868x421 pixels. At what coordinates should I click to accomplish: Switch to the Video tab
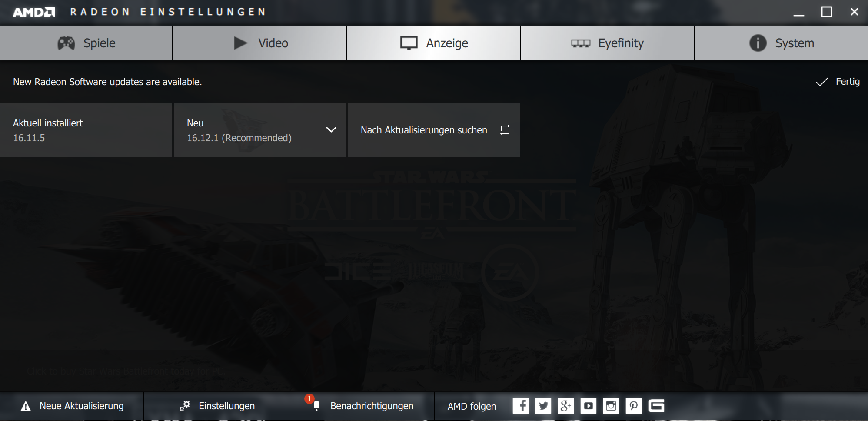pyautogui.click(x=259, y=43)
